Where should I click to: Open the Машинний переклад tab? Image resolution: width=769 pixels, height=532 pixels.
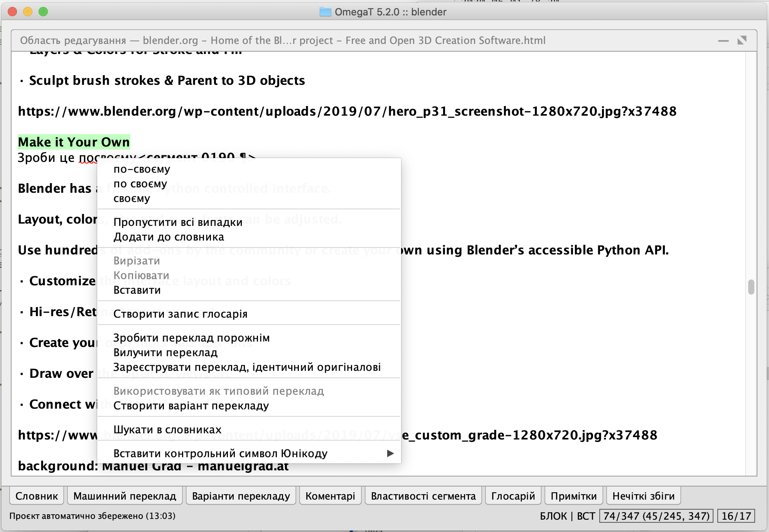[125, 496]
